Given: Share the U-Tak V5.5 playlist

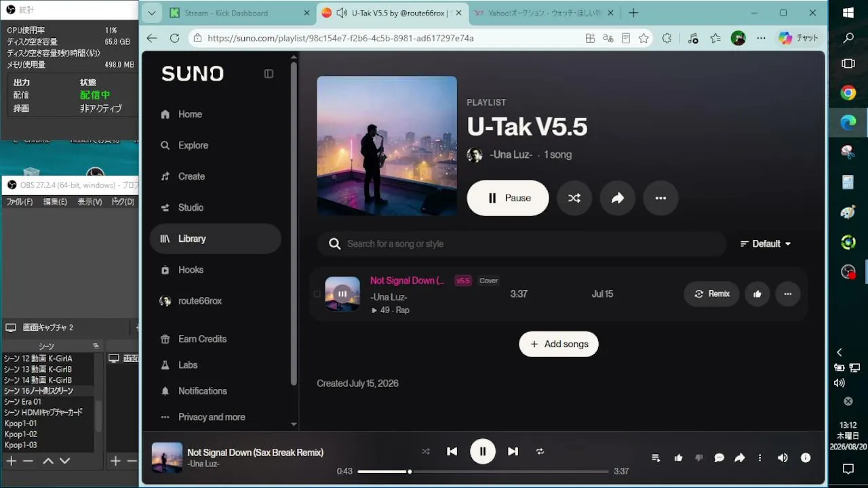Looking at the screenshot, I should click(x=618, y=198).
